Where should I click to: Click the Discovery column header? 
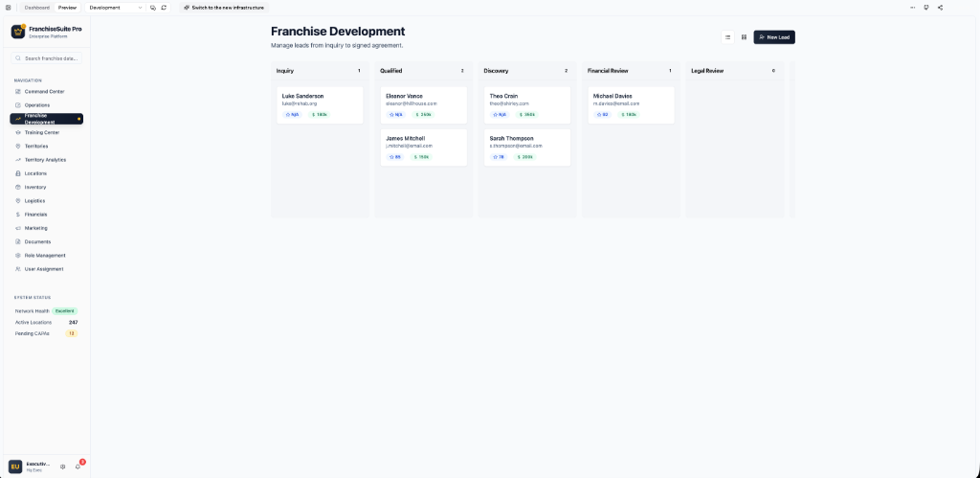point(527,71)
